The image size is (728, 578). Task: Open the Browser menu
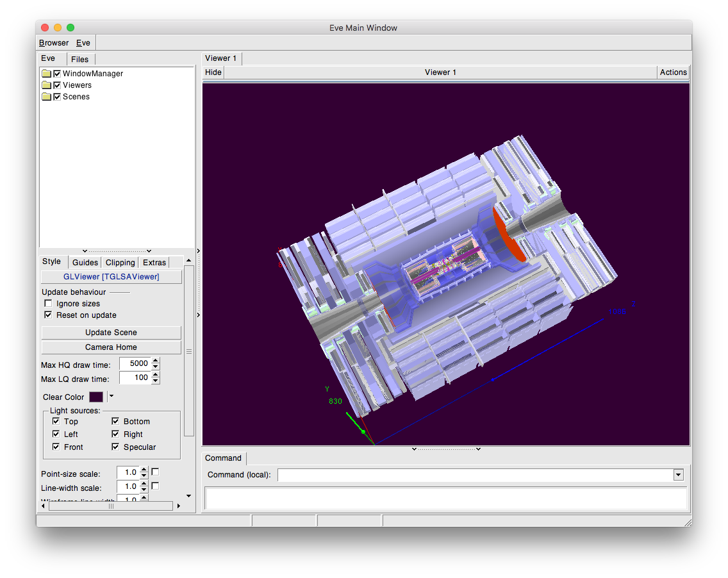tap(54, 43)
